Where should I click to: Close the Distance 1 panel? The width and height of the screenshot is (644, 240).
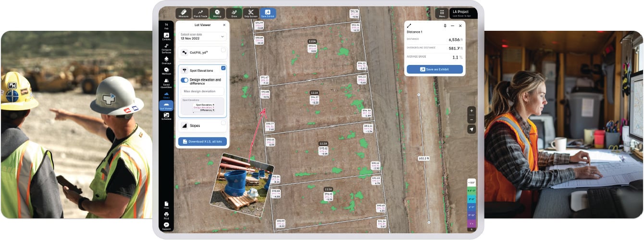460,25
